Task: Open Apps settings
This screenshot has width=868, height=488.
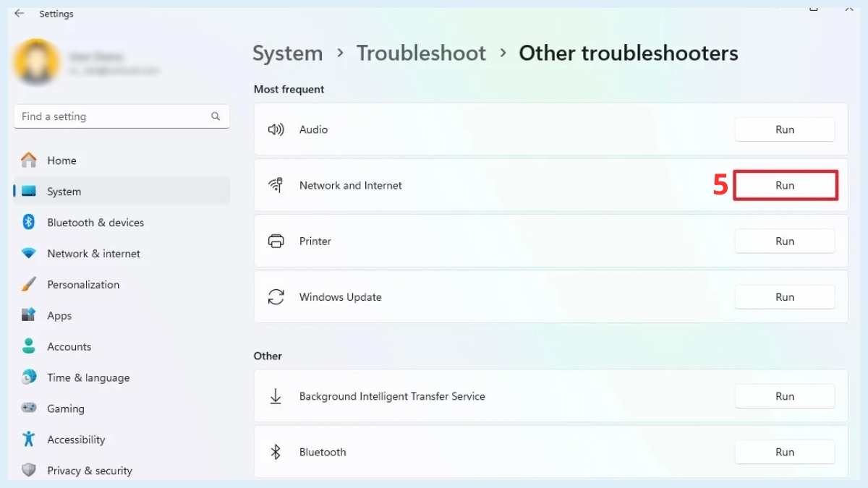Action: tap(122, 316)
